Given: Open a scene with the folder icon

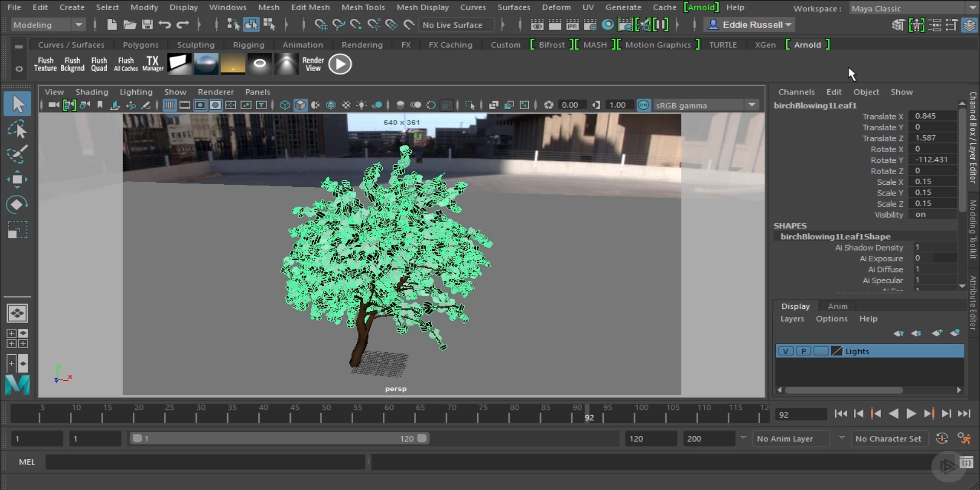Looking at the screenshot, I should [130, 24].
